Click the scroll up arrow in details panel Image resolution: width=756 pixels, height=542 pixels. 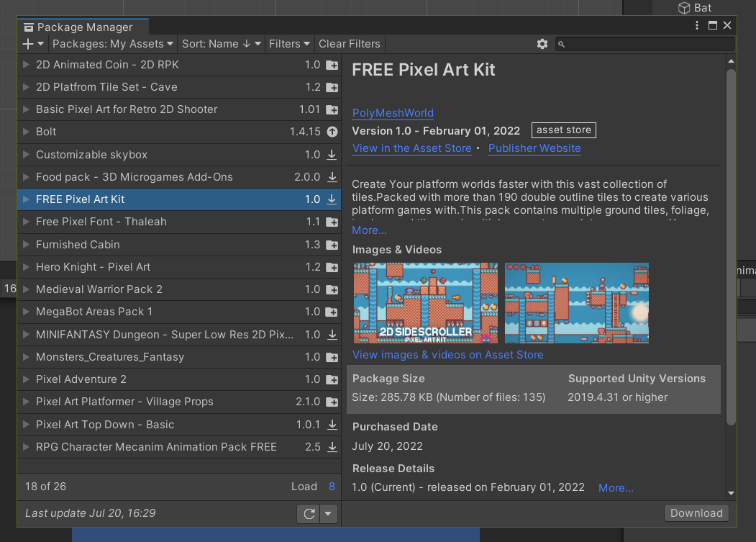pos(731,61)
